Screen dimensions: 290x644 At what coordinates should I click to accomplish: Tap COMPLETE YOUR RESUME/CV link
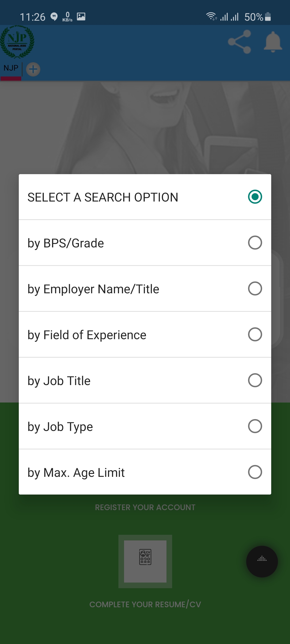(145, 604)
